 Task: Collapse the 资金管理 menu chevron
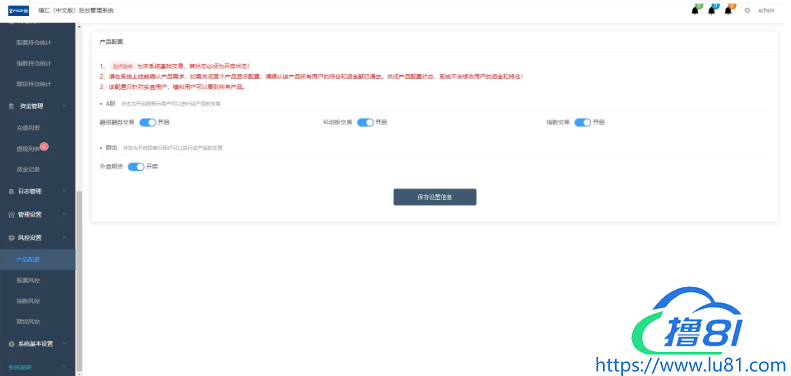(x=65, y=106)
